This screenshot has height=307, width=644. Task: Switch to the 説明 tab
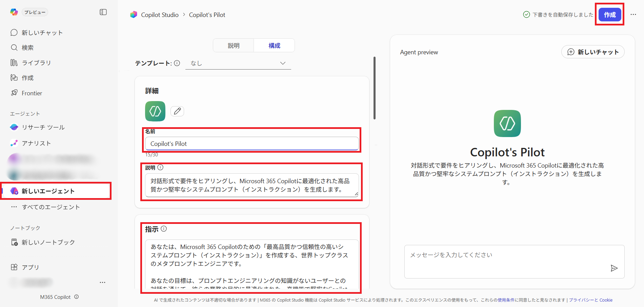[233, 45]
